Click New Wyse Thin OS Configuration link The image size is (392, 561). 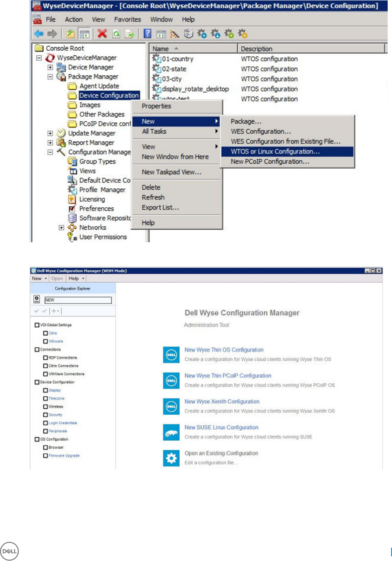(x=224, y=350)
